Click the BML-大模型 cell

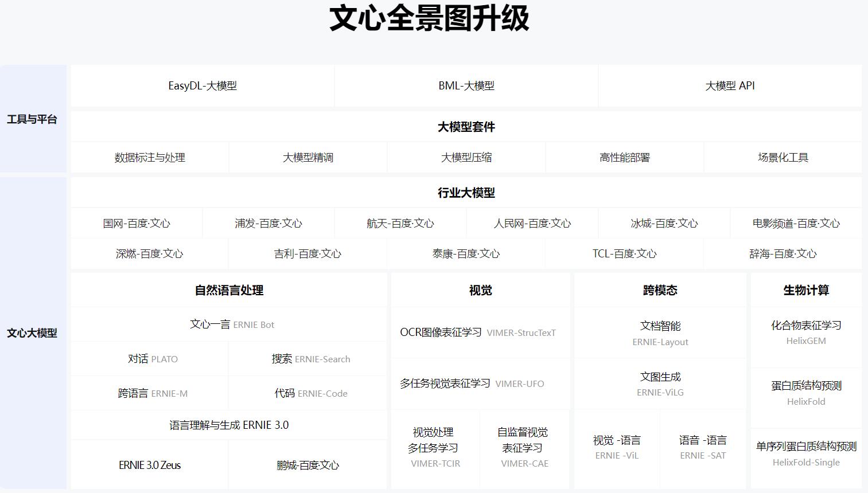(466, 86)
